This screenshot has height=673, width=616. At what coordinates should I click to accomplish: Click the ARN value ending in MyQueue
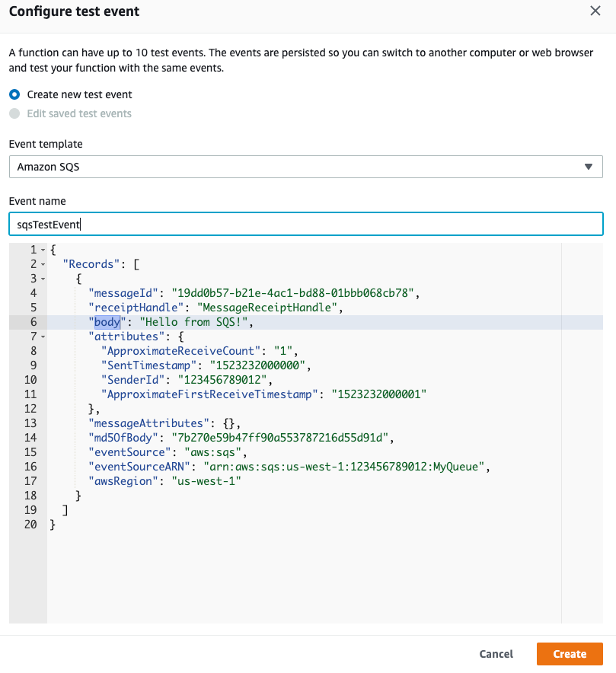tap(344, 467)
